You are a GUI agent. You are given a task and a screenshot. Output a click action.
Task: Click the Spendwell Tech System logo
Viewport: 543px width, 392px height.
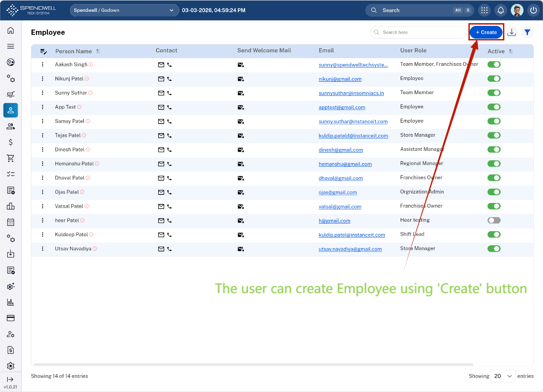[x=31, y=10]
